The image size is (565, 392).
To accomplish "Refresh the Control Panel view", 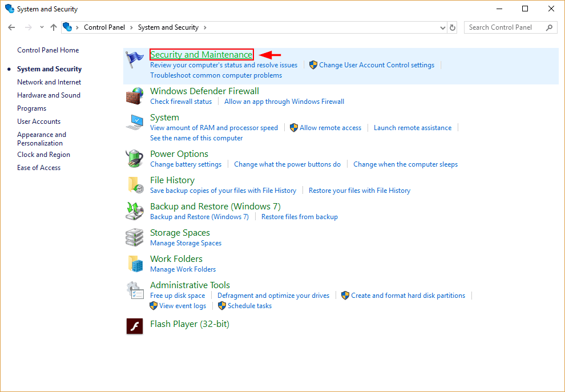I will pyautogui.click(x=453, y=27).
